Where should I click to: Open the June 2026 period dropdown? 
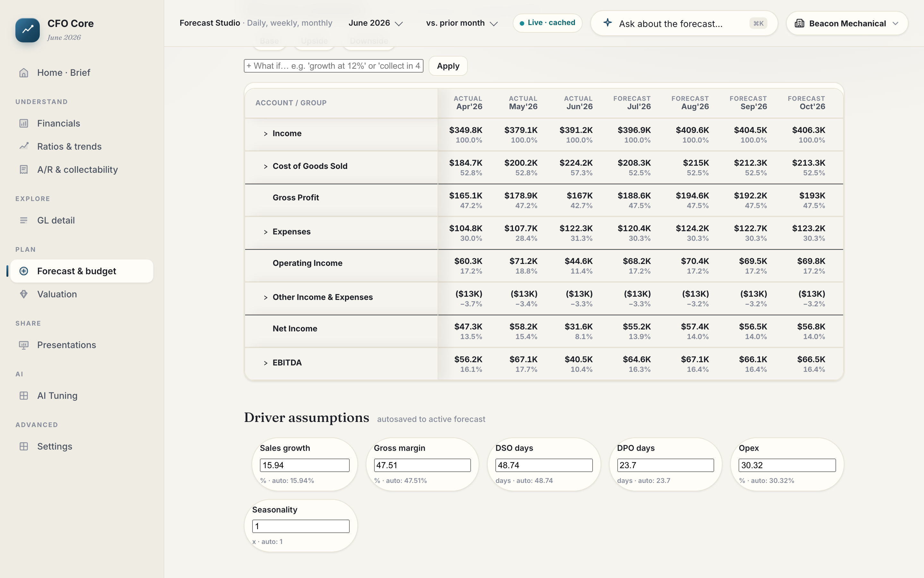(376, 23)
